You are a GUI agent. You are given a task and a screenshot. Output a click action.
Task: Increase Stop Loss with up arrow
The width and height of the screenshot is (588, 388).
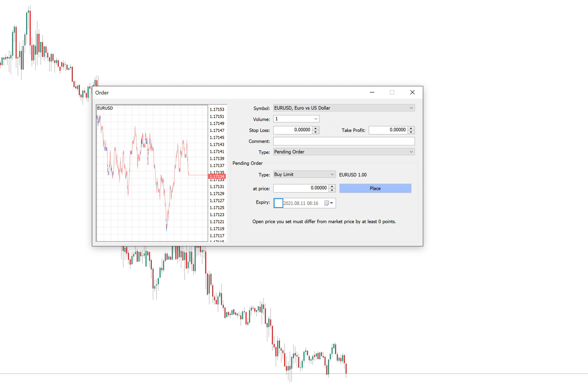point(315,128)
